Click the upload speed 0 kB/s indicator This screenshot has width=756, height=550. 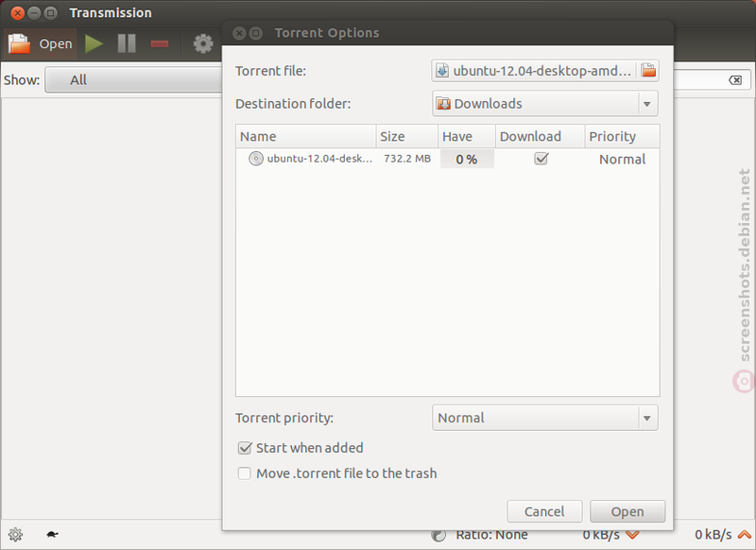coord(713,535)
